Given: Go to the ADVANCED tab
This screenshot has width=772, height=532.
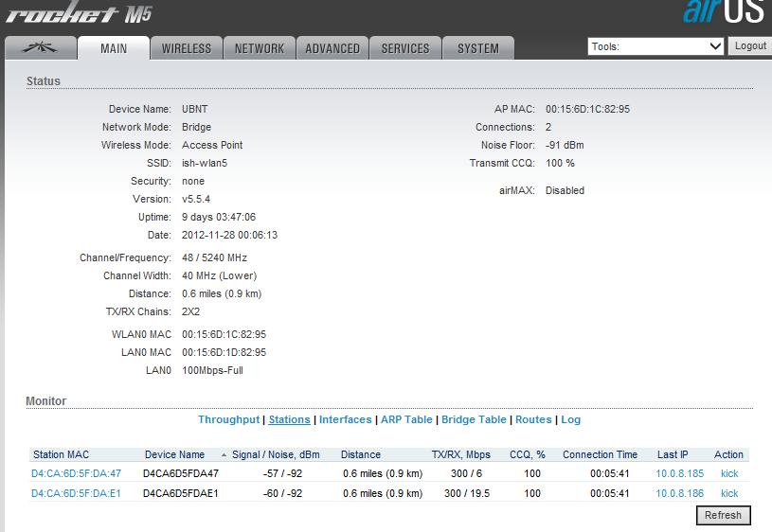Looking at the screenshot, I should [332, 48].
